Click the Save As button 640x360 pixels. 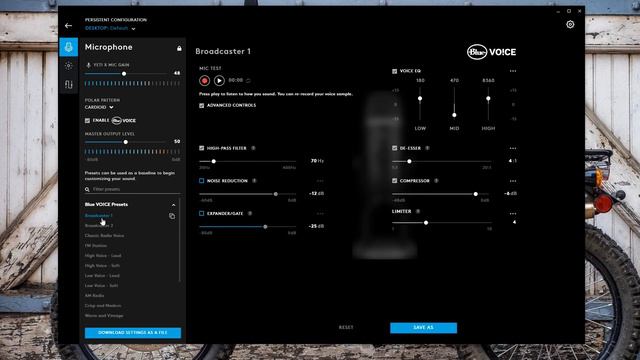coord(423,328)
